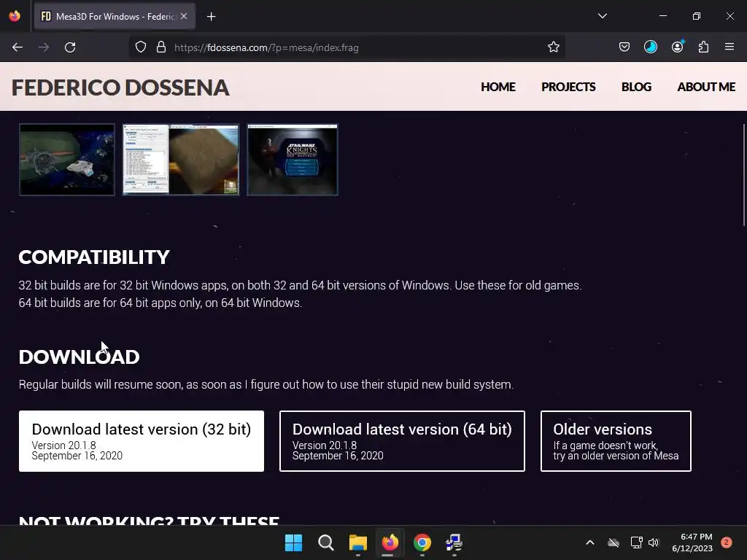Open network status tray icon

pos(636,542)
